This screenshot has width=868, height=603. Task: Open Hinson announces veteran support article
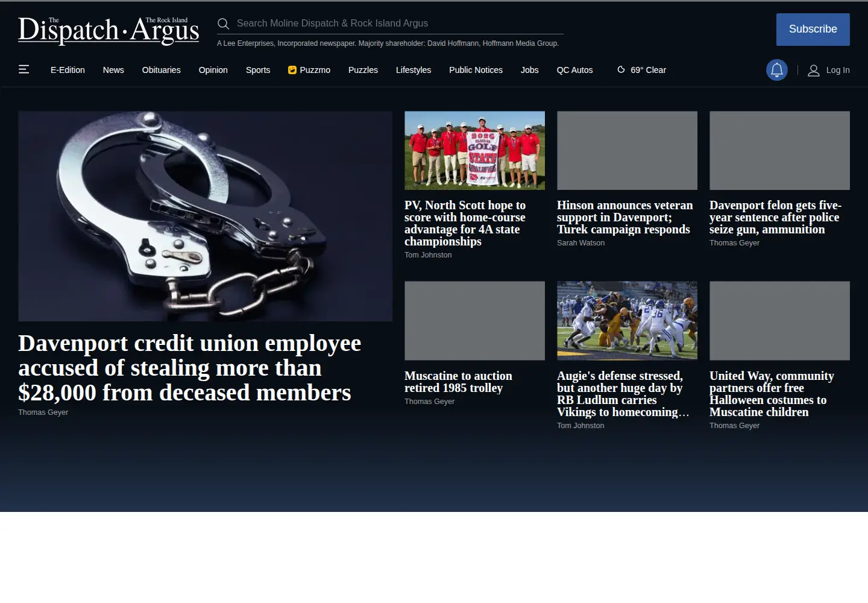click(x=625, y=217)
